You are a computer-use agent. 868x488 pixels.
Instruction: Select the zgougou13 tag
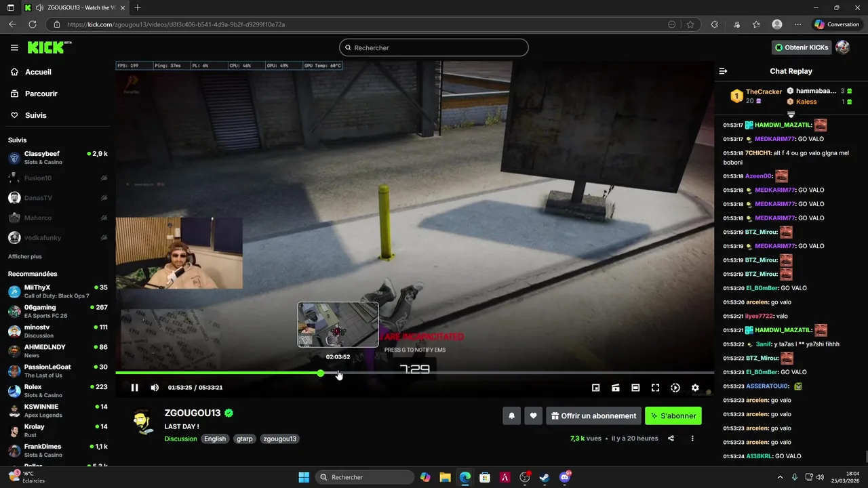tap(280, 439)
